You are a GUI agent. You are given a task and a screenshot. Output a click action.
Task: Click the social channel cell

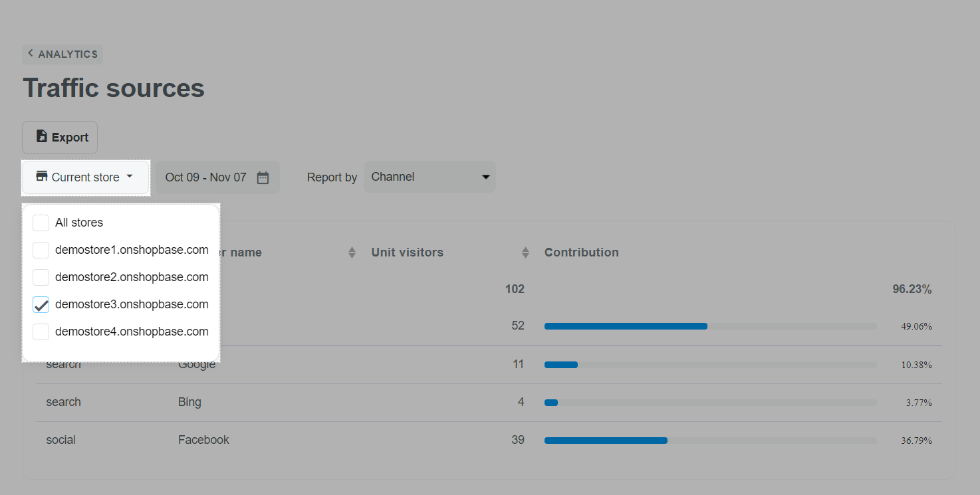click(x=61, y=440)
